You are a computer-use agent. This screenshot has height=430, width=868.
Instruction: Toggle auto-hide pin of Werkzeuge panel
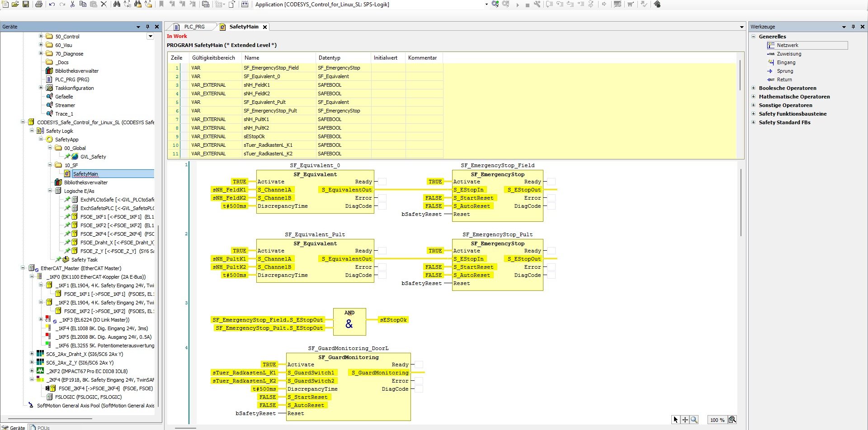click(x=853, y=27)
